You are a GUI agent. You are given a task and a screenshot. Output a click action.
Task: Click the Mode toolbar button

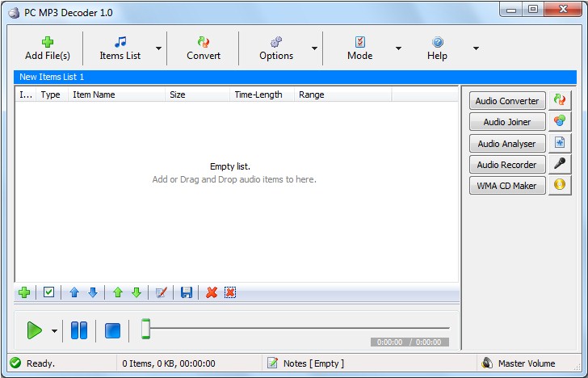(x=359, y=48)
